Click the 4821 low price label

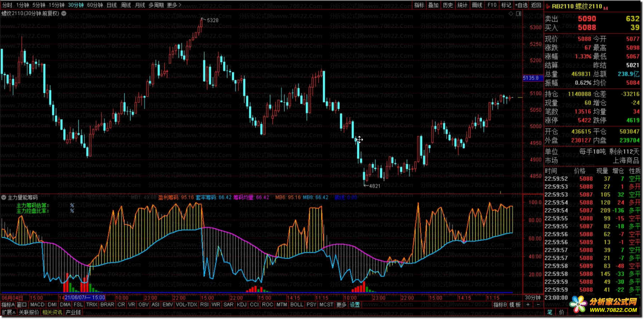click(374, 186)
